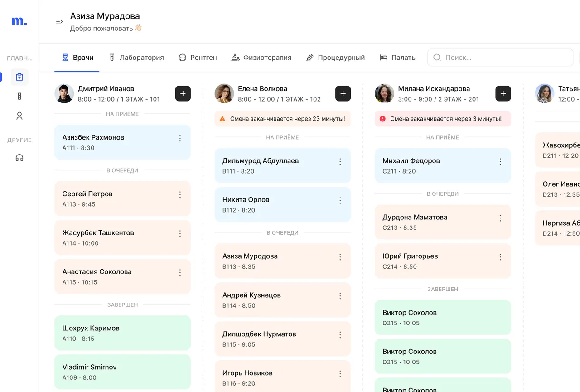This screenshot has width=580, height=392.
Task: Click the name Юрий Григорьев
Action: tap(410, 256)
